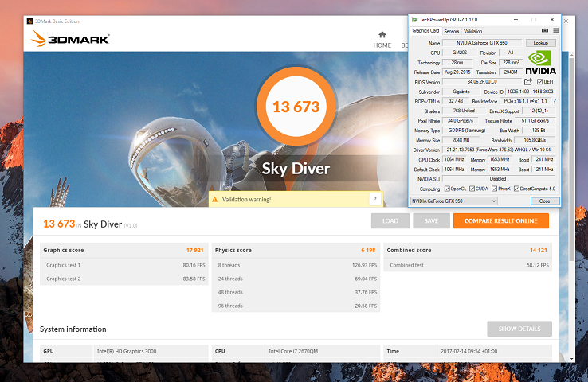588x382 pixels.
Task: Click the Close button in GPU-Z
Action: tap(544, 201)
